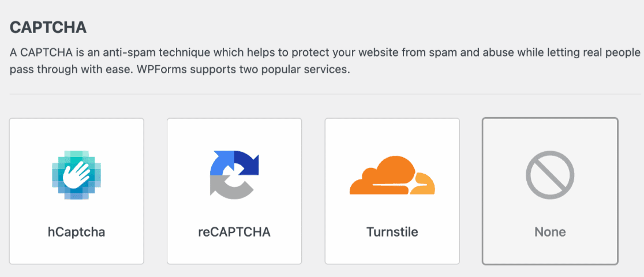Click the reCAPTCHA circular arrows logo

tap(234, 175)
